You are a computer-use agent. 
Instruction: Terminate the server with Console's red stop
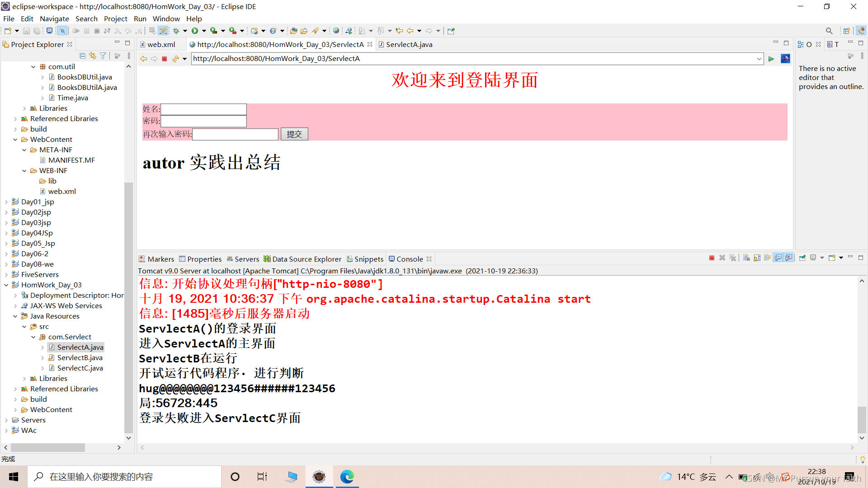point(712,258)
